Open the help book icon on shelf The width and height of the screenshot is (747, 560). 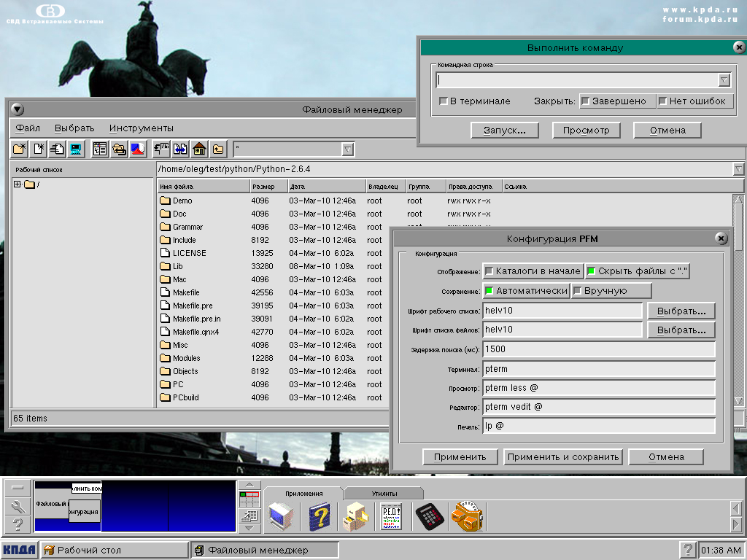click(320, 517)
